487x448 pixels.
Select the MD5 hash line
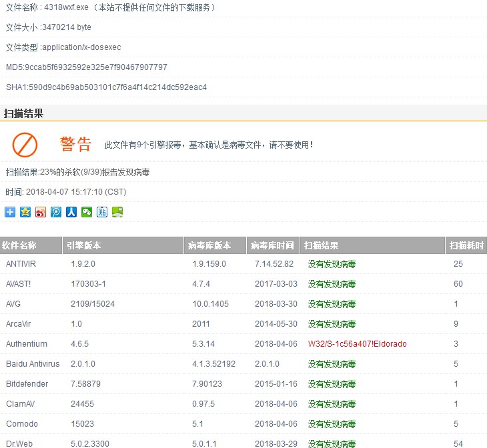(87, 67)
